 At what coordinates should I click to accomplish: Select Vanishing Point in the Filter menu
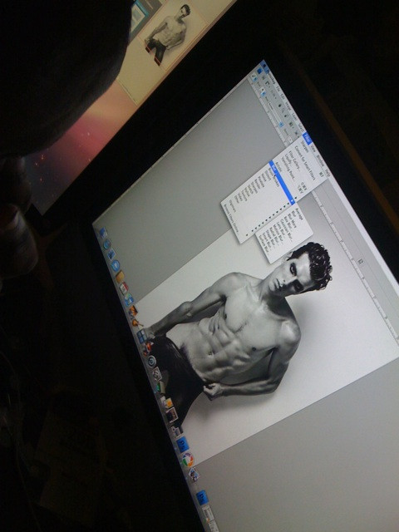(288, 170)
